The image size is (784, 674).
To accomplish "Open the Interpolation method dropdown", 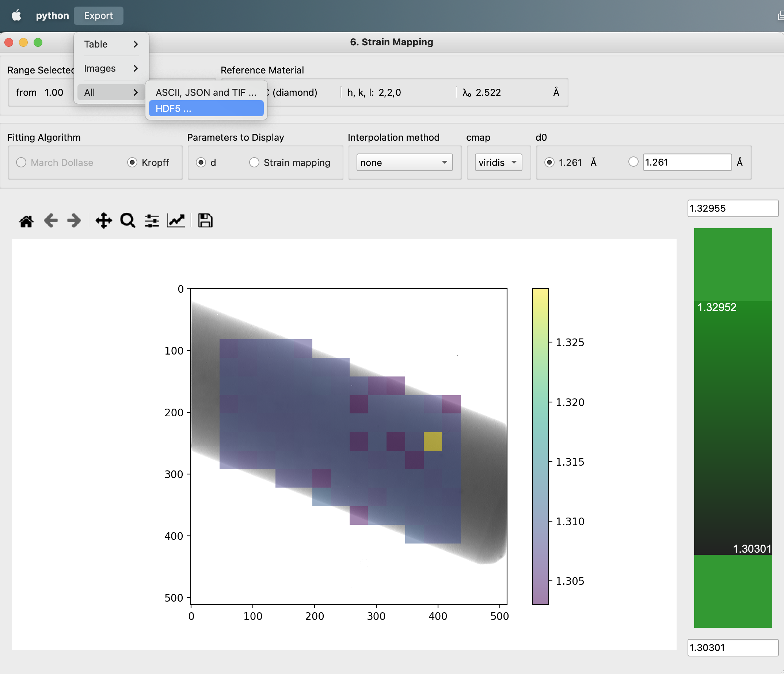I will coord(404,162).
